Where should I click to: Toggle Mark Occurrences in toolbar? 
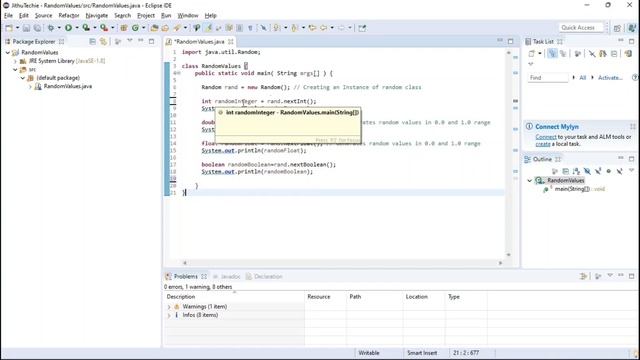pos(208,28)
